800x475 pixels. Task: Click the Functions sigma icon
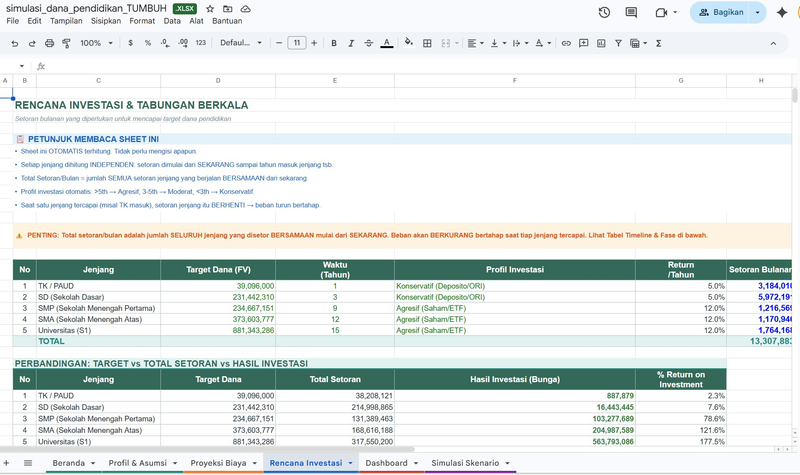point(659,43)
